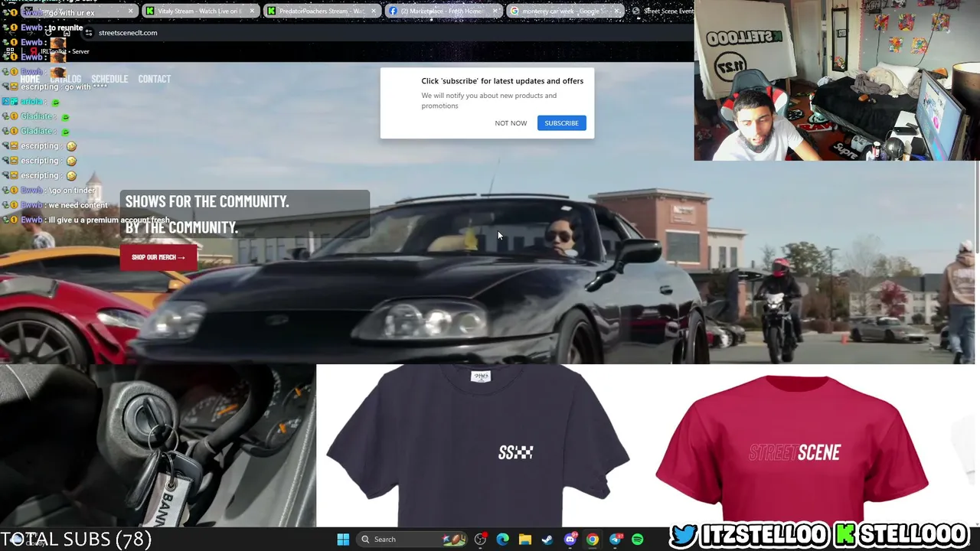Go to Home in site navigation
Image resolution: width=980 pixels, height=551 pixels.
[30, 79]
